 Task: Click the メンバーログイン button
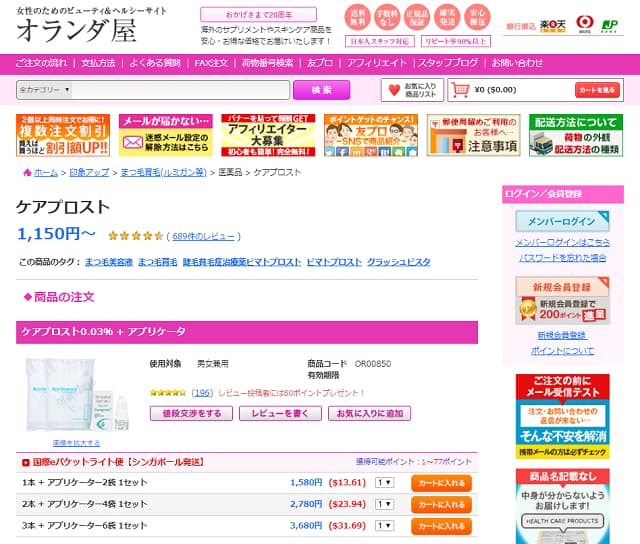(x=562, y=221)
